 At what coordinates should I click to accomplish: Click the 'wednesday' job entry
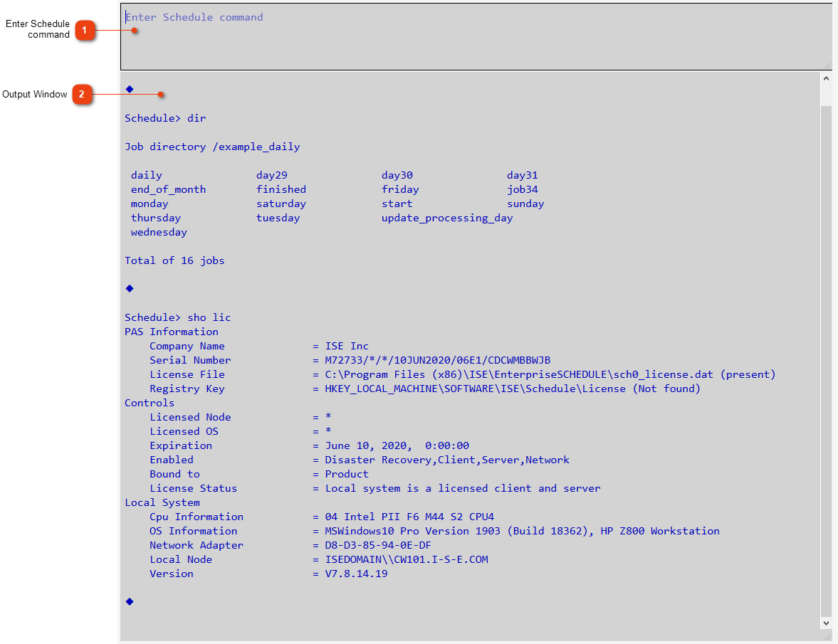click(x=159, y=232)
